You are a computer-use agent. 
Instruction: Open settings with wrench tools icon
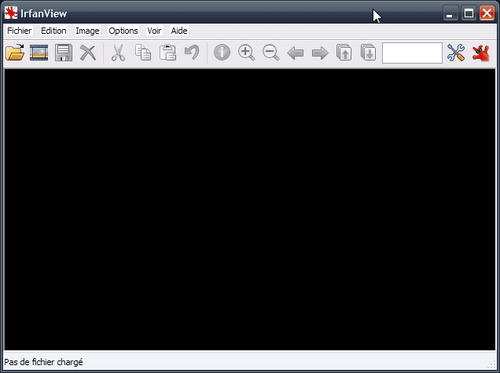456,53
